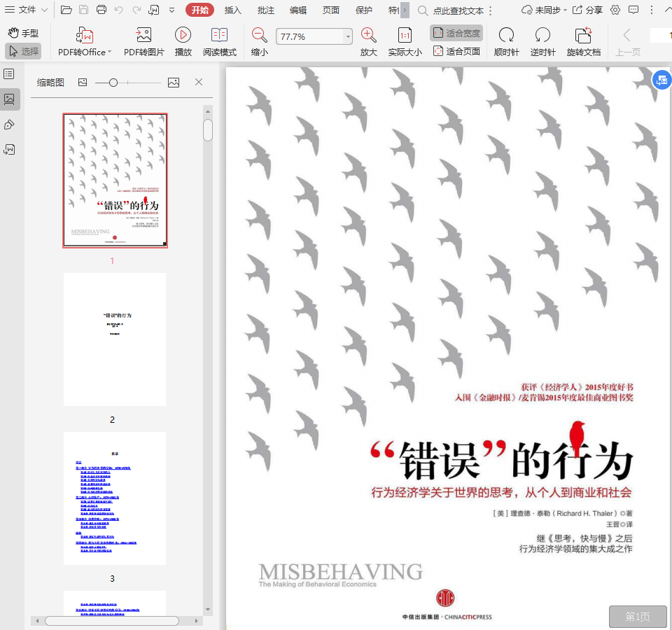Zoom in with 放大
This screenshot has height=630, width=672.
click(369, 41)
